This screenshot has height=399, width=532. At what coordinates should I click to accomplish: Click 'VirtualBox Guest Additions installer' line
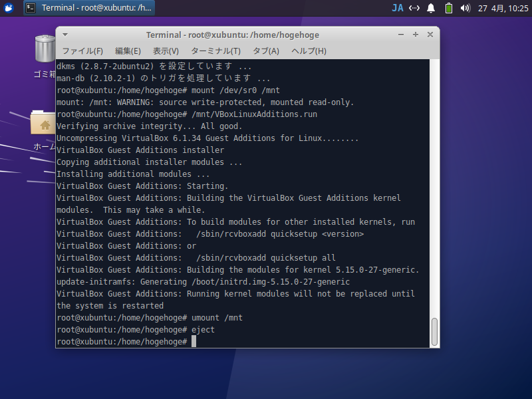click(140, 150)
